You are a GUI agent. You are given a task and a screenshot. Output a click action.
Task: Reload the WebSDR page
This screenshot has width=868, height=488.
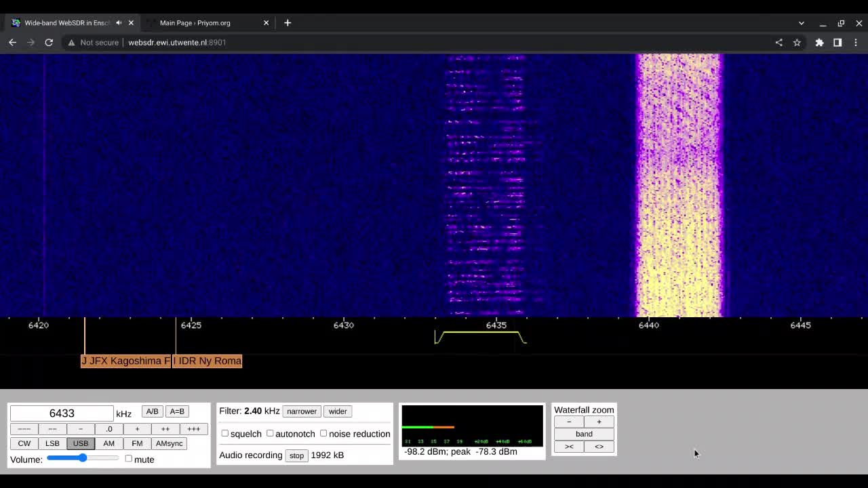(x=49, y=42)
